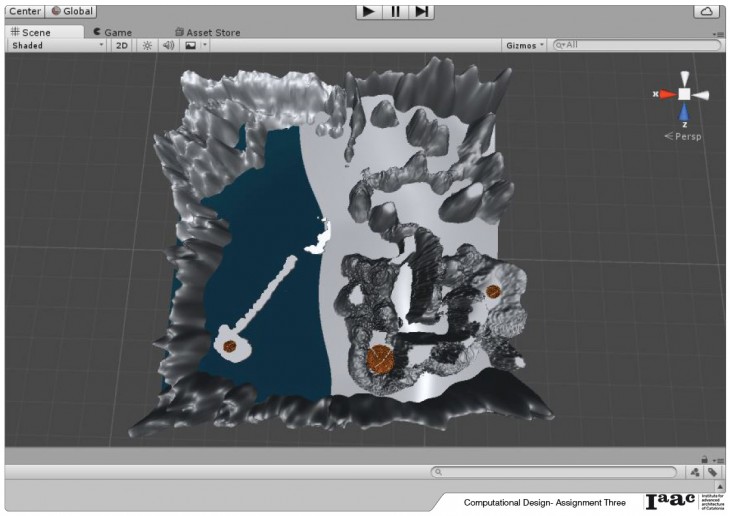Select the Scene tab
The width and height of the screenshot is (730, 516).
31,32
